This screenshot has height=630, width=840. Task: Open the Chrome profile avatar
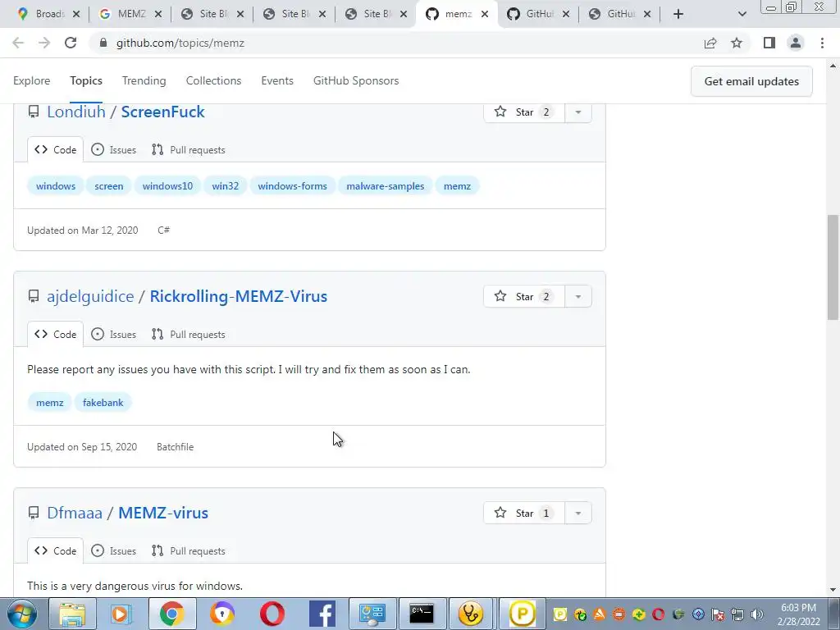796,43
